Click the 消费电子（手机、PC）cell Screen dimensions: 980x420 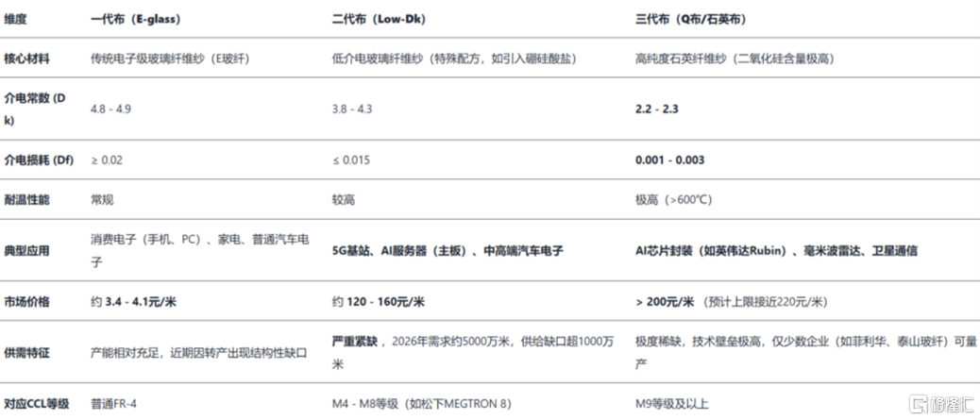(x=200, y=251)
